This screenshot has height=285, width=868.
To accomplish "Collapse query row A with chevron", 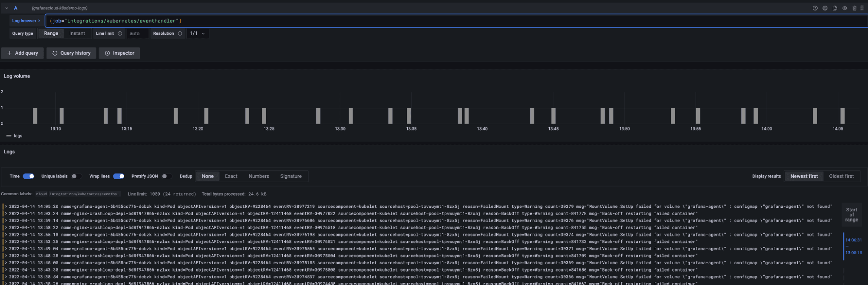I will click(7, 8).
